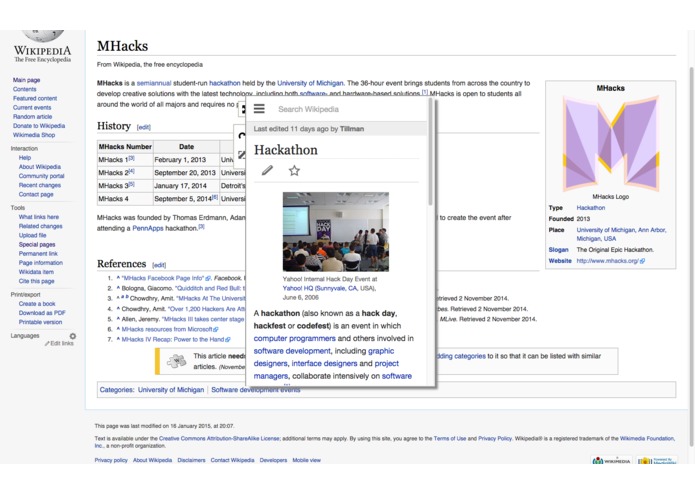This screenshot has height=494, width=695.
Task: Click the MHacks logo image
Action: (x=610, y=144)
